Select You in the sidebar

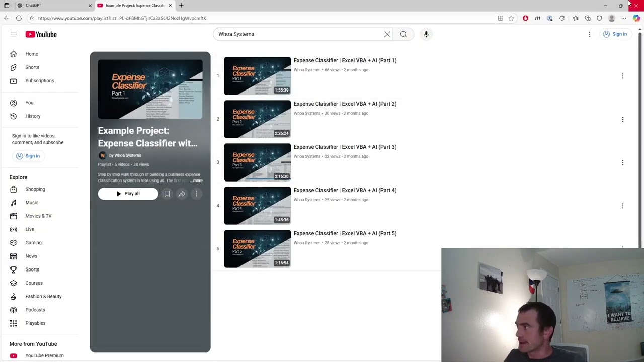tap(29, 103)
